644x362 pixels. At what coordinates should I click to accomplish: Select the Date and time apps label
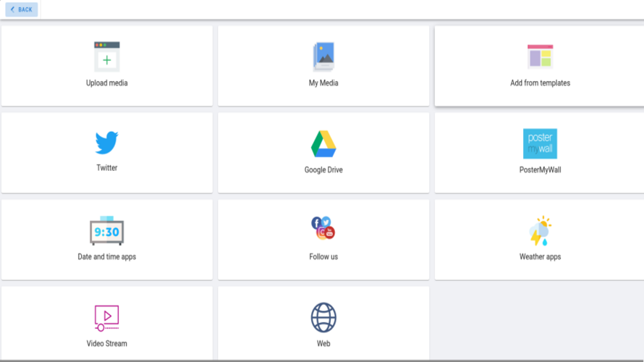(x=107, y=257)
